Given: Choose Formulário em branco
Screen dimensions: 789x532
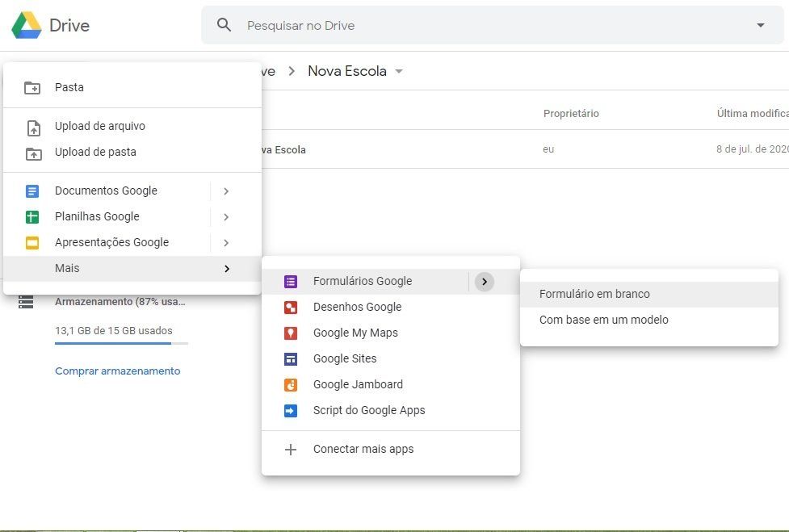Looking at the screenshot, I should [649, 294].
